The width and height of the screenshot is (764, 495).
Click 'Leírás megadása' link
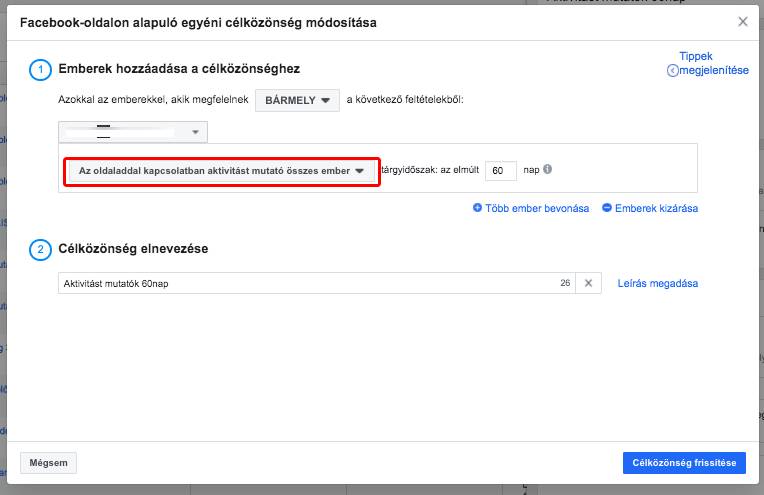click(x=658, y=284)
